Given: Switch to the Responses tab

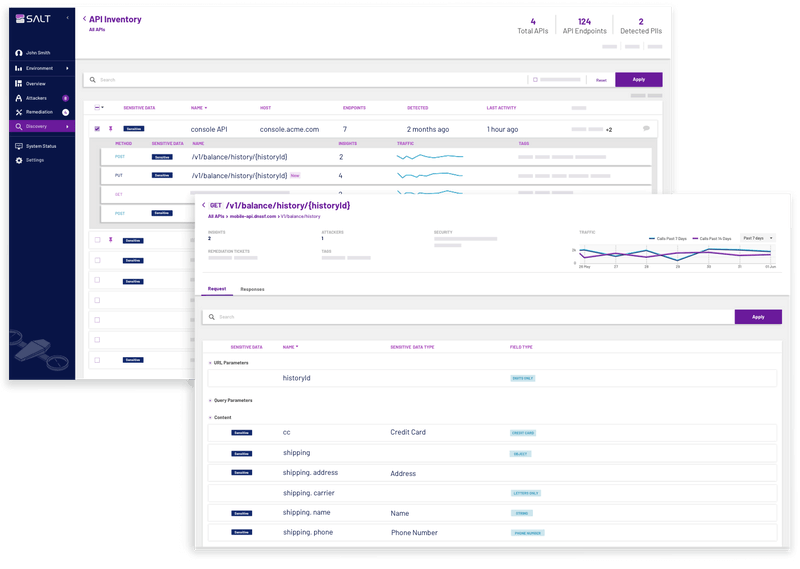Looking at the screenshot, I should click(252, 289).
